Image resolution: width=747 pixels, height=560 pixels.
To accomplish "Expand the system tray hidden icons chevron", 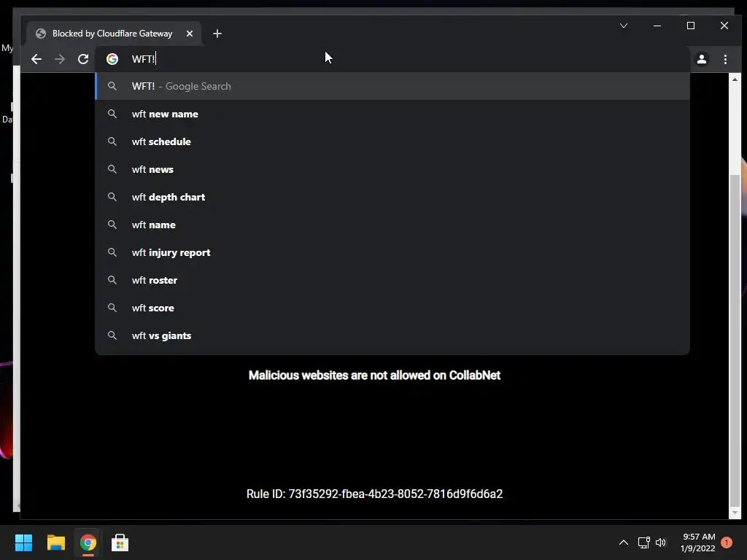I will click(624, 542).
